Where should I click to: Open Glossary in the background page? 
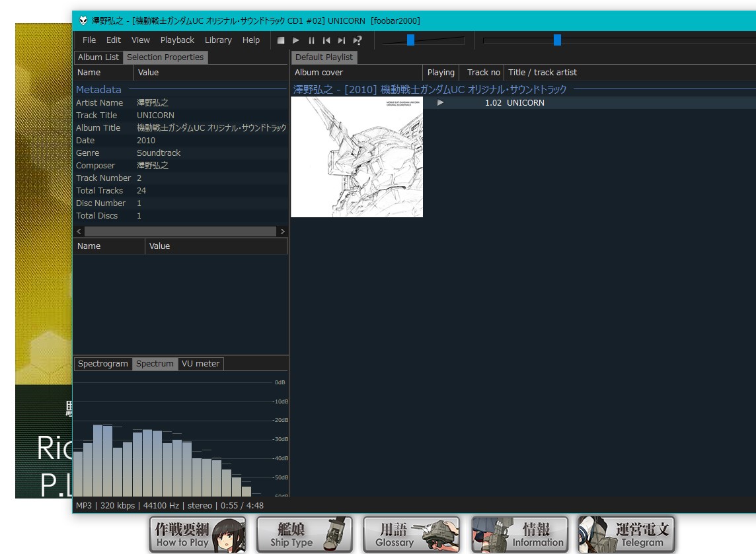[412, 535]
